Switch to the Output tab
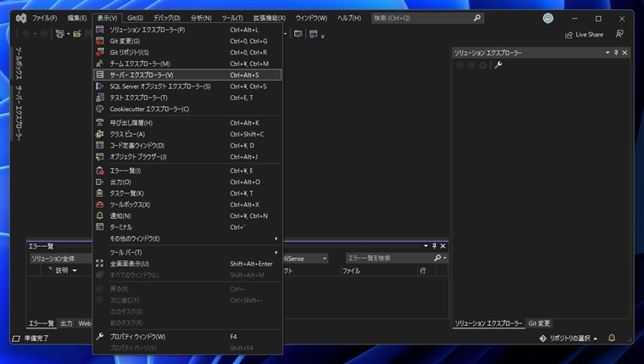 click(x=66, y=323)
